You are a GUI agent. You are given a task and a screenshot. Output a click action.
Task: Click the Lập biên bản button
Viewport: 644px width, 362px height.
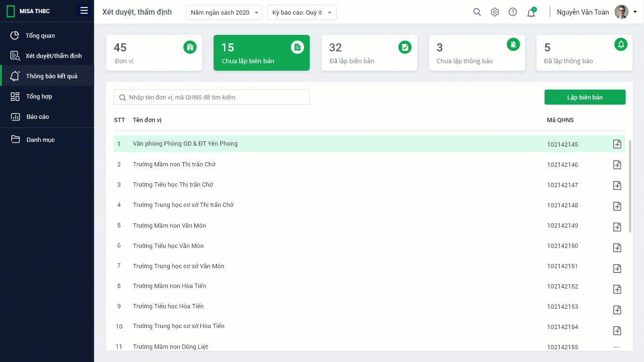pyautogui.click(x=585, y=97)
